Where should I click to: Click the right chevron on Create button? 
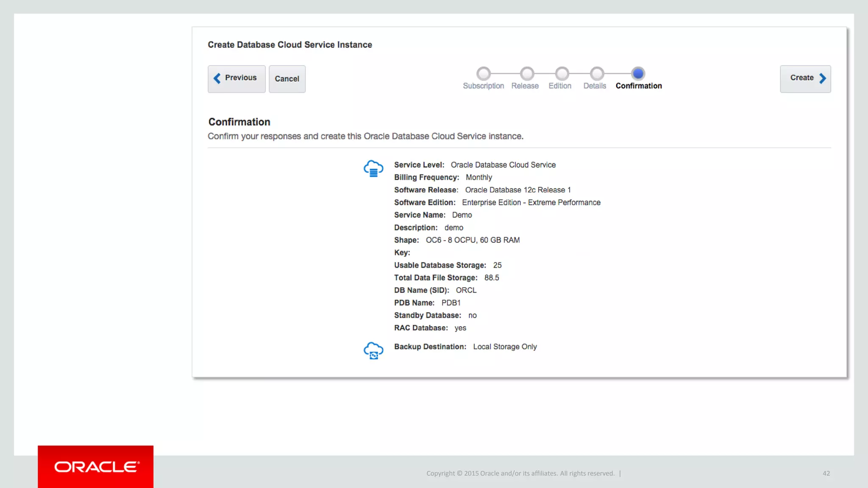823,78
